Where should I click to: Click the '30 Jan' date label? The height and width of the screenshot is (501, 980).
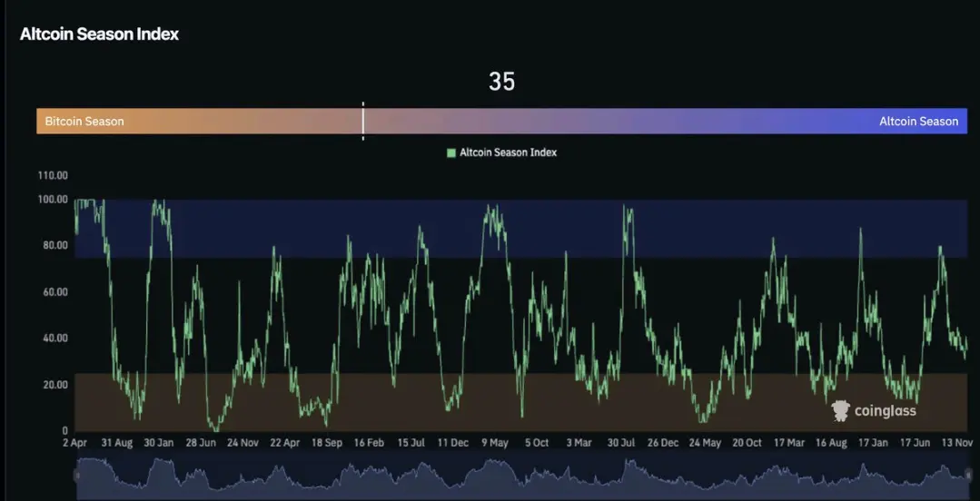click(159, 443)
